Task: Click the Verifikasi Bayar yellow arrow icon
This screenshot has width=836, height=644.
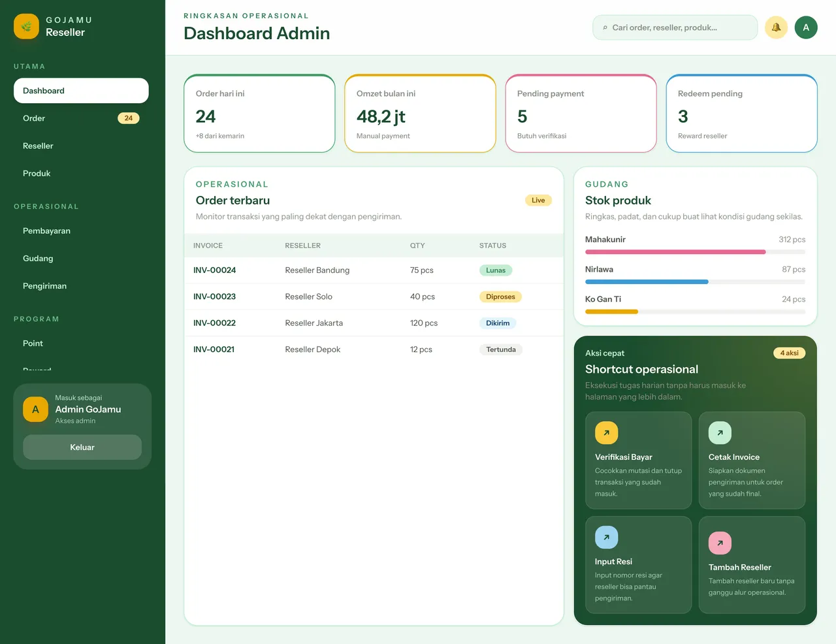Action: 606,432
